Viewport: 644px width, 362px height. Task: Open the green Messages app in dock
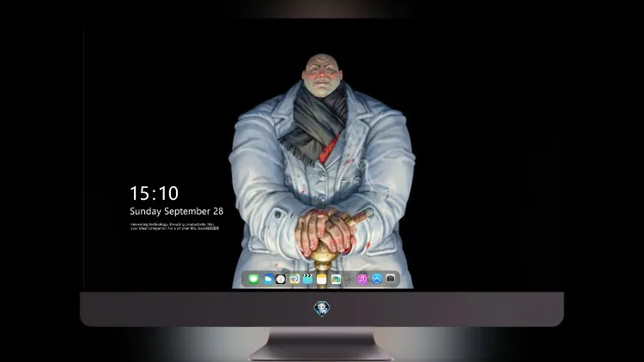point(253,279)
